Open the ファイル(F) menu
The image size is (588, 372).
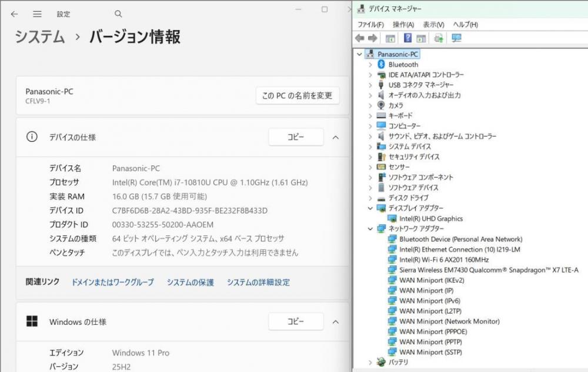tap(370, 24)
